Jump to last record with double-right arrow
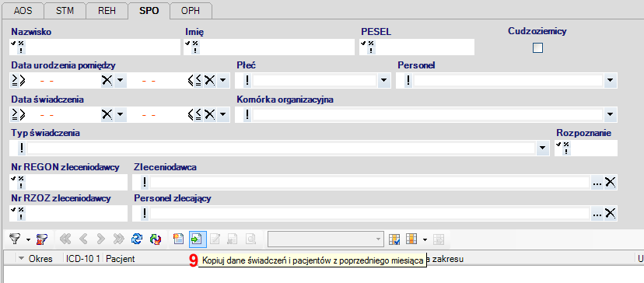 coord(119,239)
